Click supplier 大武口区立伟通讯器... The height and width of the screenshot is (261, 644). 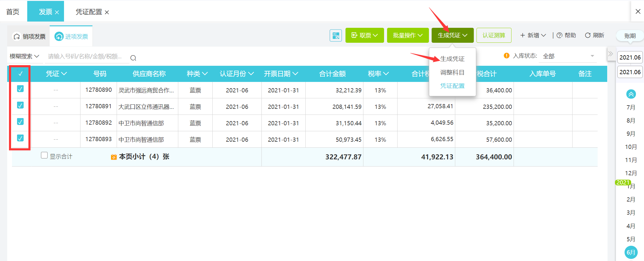coord(146,107)
